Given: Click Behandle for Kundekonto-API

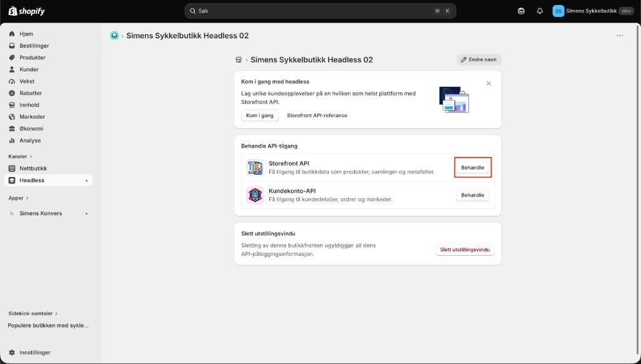Looking at the screenshot, I should 473,195.
